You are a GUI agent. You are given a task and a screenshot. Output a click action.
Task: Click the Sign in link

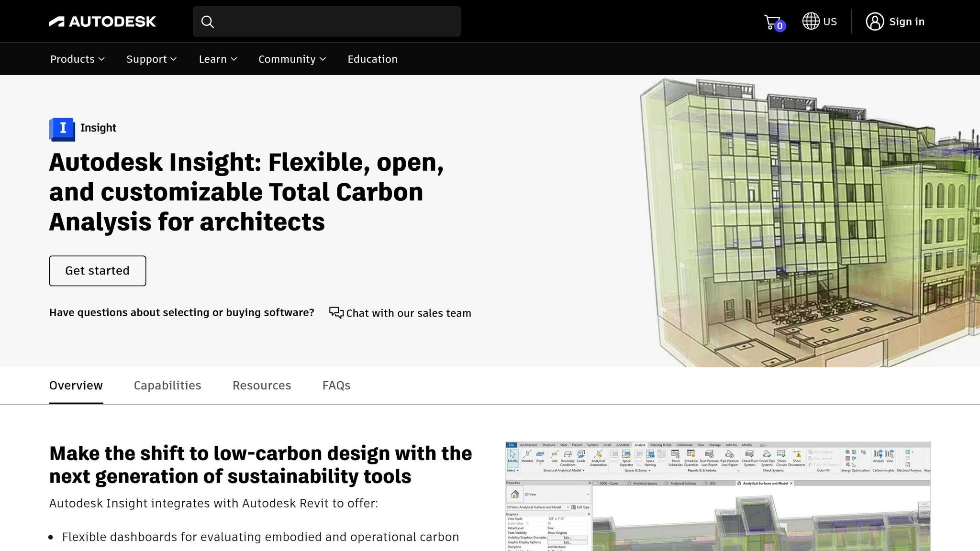pyautogui.click(x=907, y=22)
